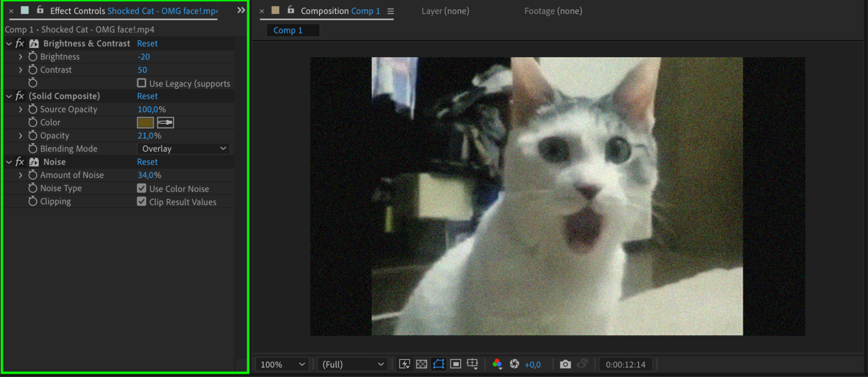Screen dimensions: 868x377
Task: Switch to the Layer (none) tab
Action: tap(445, 11)
